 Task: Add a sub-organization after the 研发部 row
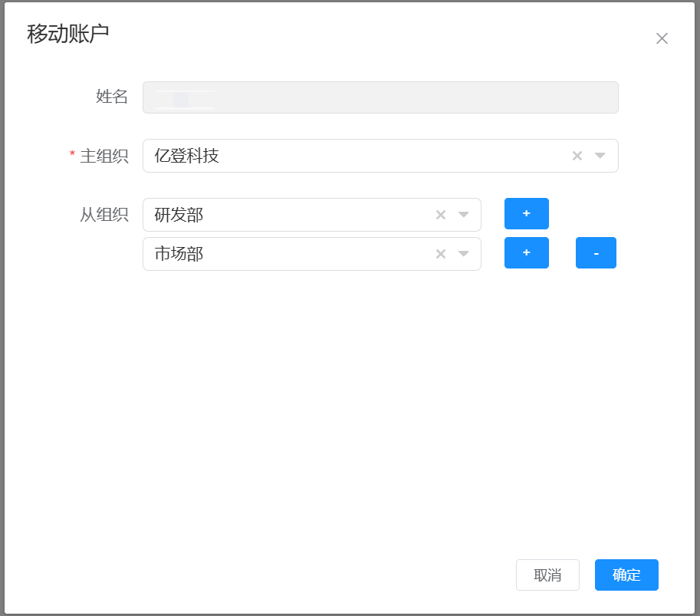point(526,214)
